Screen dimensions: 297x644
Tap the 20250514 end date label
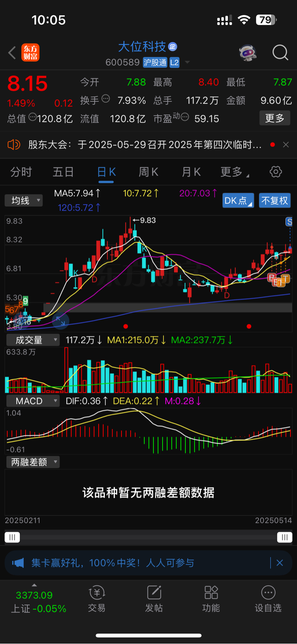273,520
